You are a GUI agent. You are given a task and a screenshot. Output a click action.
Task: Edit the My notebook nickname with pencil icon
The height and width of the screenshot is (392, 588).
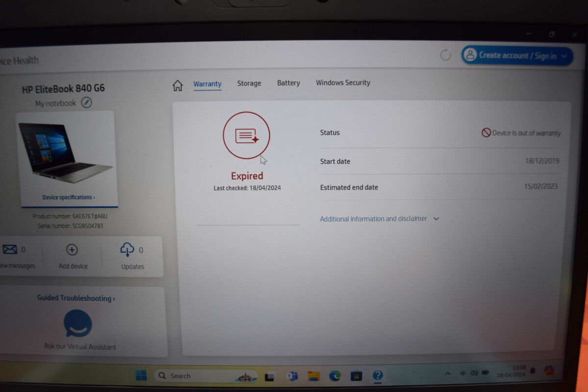pyautogui.click(x=87, y=103)
